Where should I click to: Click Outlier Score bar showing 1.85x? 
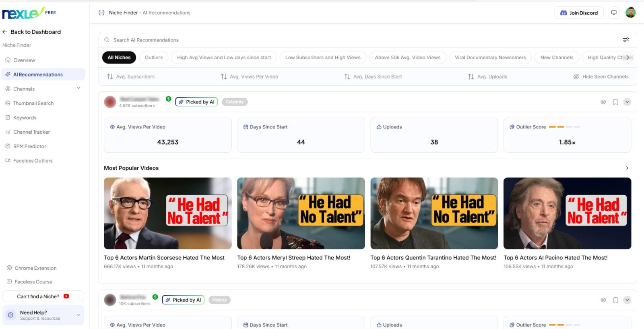(x=565, y=127)
